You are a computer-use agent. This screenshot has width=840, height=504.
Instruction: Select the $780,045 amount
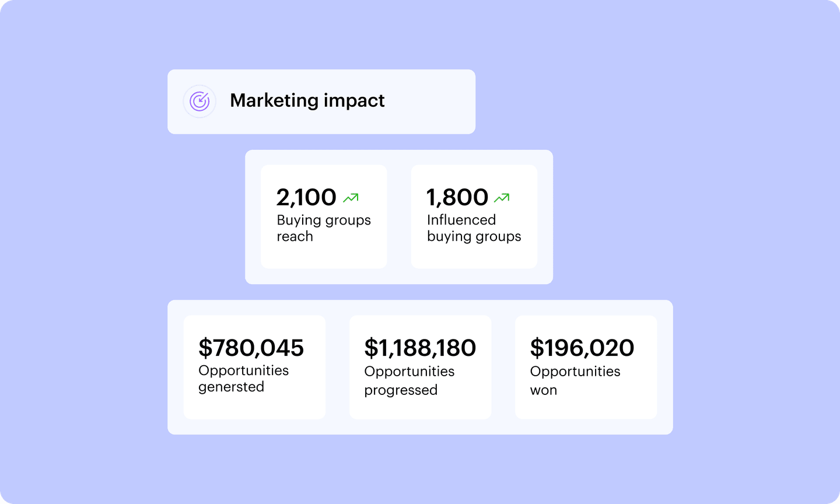point(251,348)
